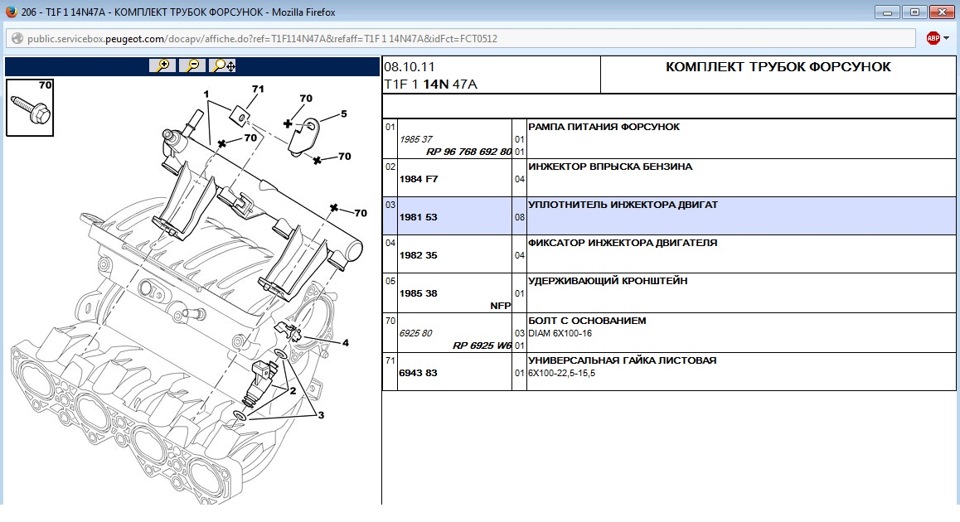The image size is (960, 522).
Task: Select row ФИКСАТОР ИНЖЕКТОРА ДВИГАТЕЛЯ
Action: tap(669, 253)
